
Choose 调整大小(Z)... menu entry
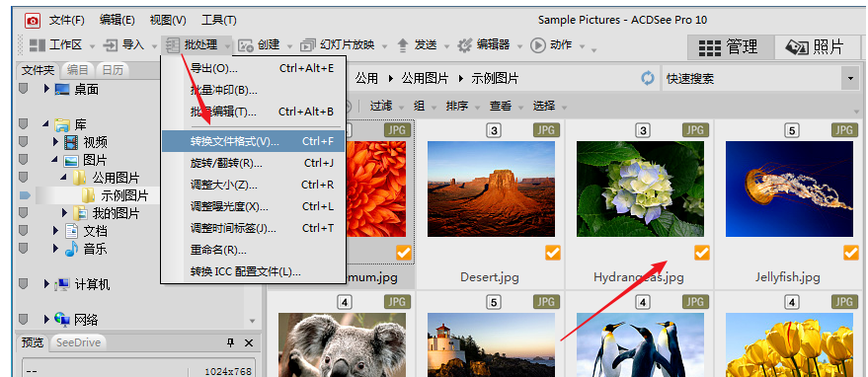point(253,185)
